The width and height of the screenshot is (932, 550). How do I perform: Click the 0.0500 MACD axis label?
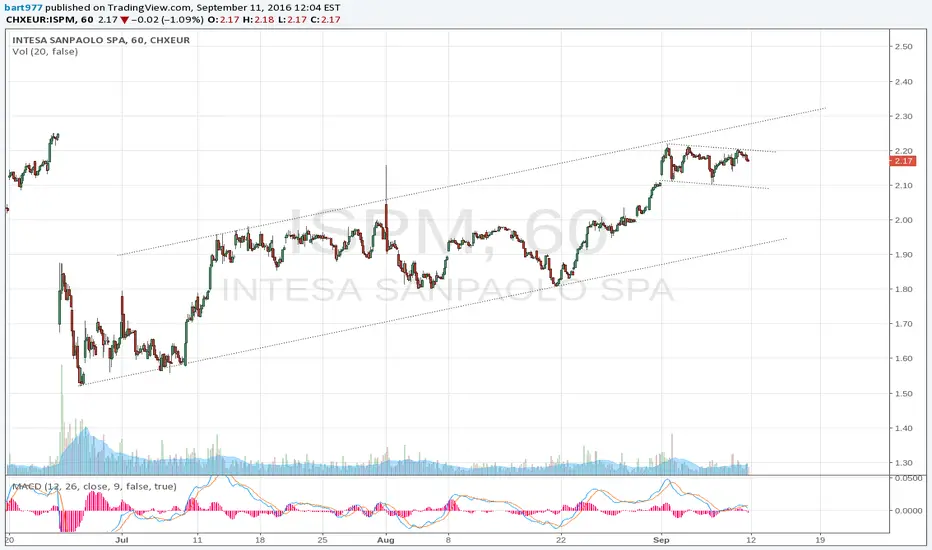click(x=908, y=478)
